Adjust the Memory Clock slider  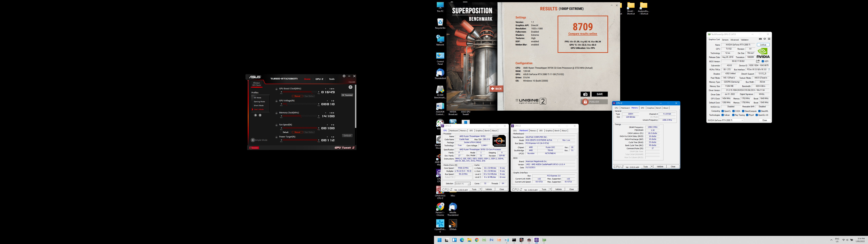pyautogui.click(x=300, y=116)
